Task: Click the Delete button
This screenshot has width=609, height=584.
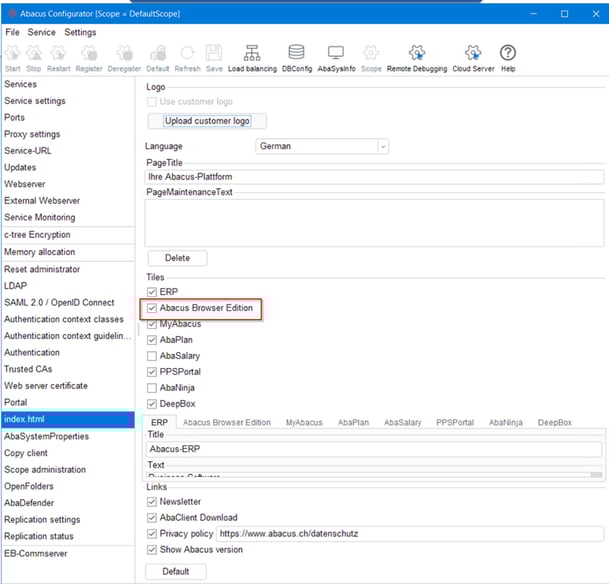Action: click(x=177, y=258)
